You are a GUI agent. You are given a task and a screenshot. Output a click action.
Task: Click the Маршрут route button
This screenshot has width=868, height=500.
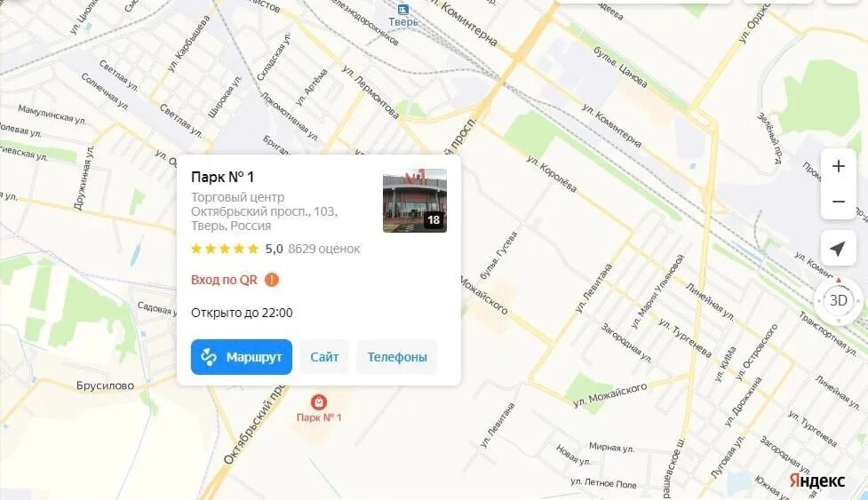(x=242, y=357)
